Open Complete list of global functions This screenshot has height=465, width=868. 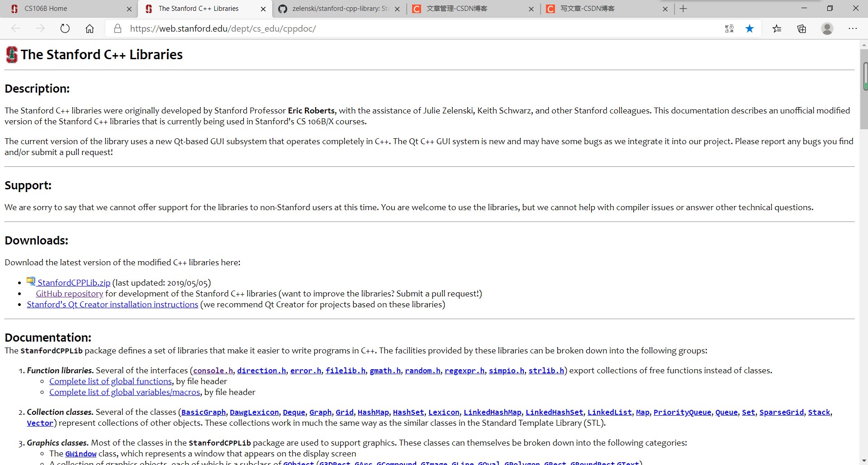(x=110, y=381)
